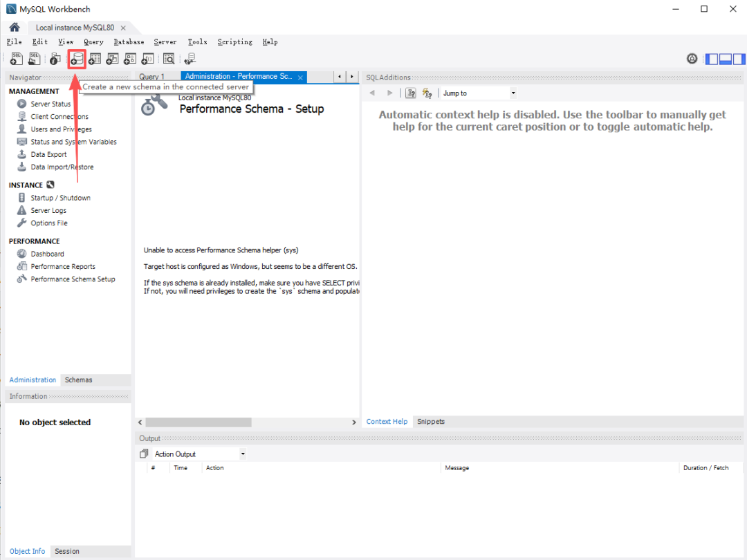This screenshot has height=560, width=747.
Task: Reconnect to DBMS toolbar icon
Action: 190,59
